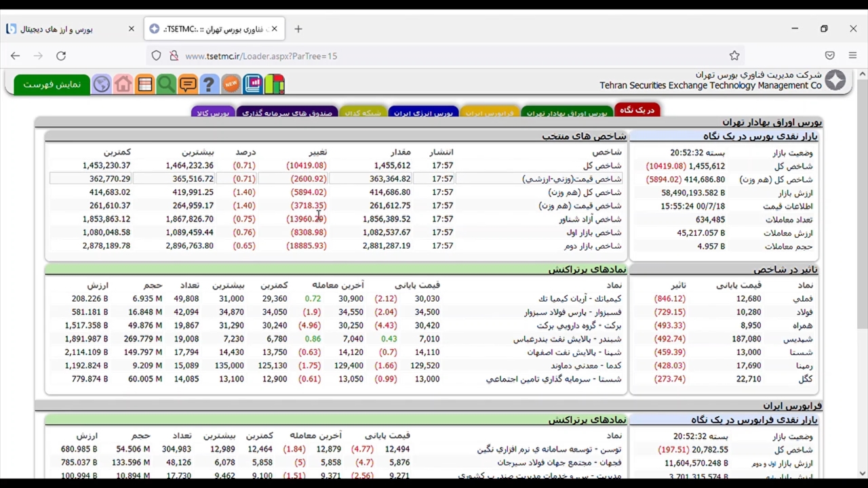Open the blue chart book icon

click(x=253, y=84)
